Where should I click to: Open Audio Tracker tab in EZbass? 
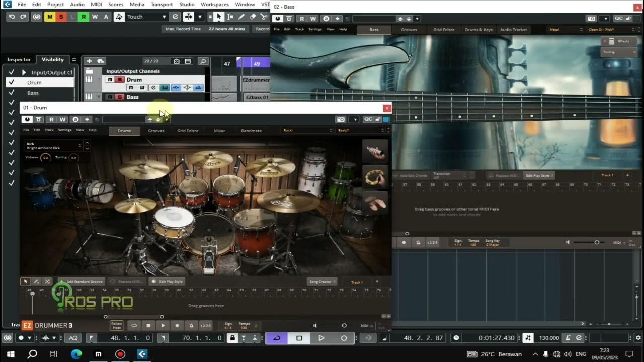tap(513, 30)
